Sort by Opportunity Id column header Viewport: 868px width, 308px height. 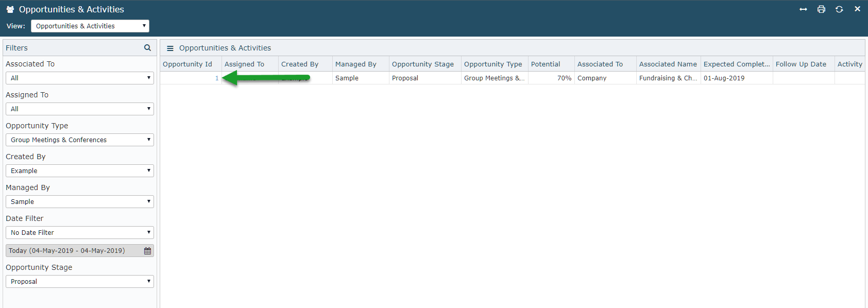pos(188,64)
